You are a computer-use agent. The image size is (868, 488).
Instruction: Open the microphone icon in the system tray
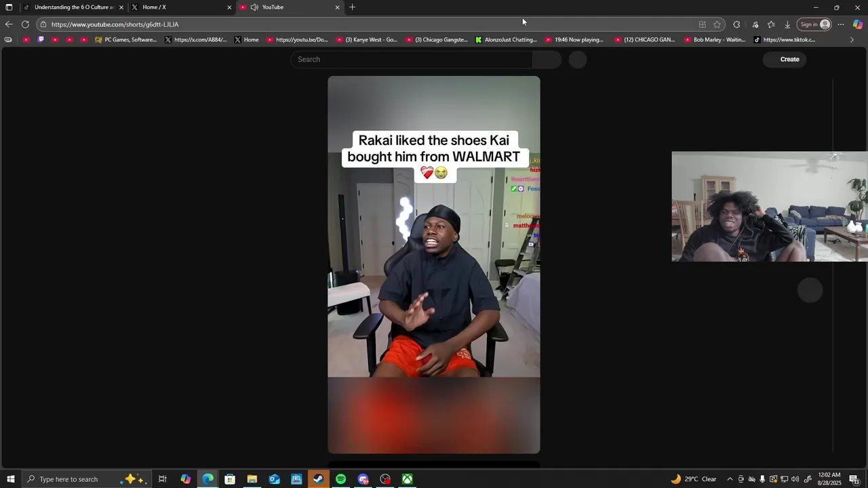click(762, 479)
